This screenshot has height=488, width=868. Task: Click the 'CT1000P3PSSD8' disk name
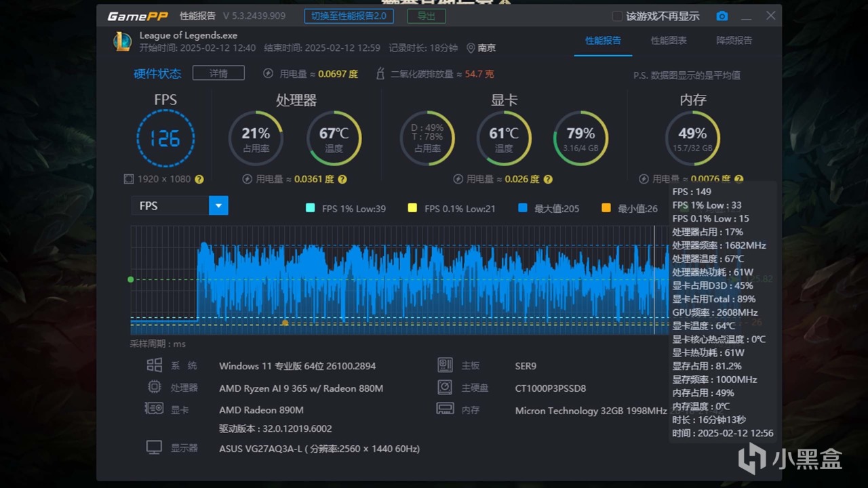coord(551,388)
